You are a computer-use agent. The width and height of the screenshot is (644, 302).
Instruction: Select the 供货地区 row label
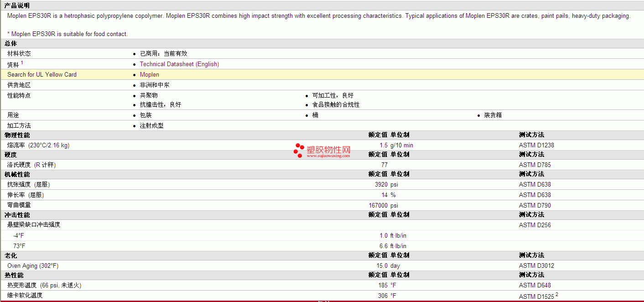pyautogui.click(x=19, y=85)
